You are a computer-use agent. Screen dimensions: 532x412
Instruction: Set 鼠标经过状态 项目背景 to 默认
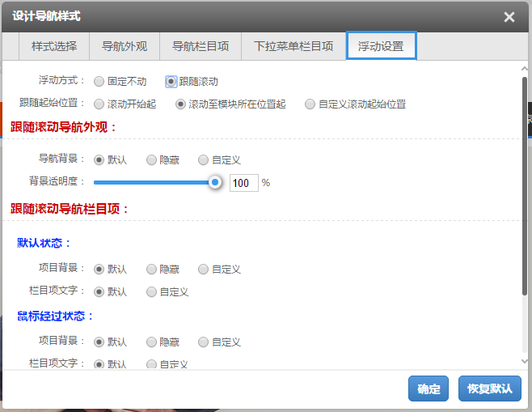point(99,342)
